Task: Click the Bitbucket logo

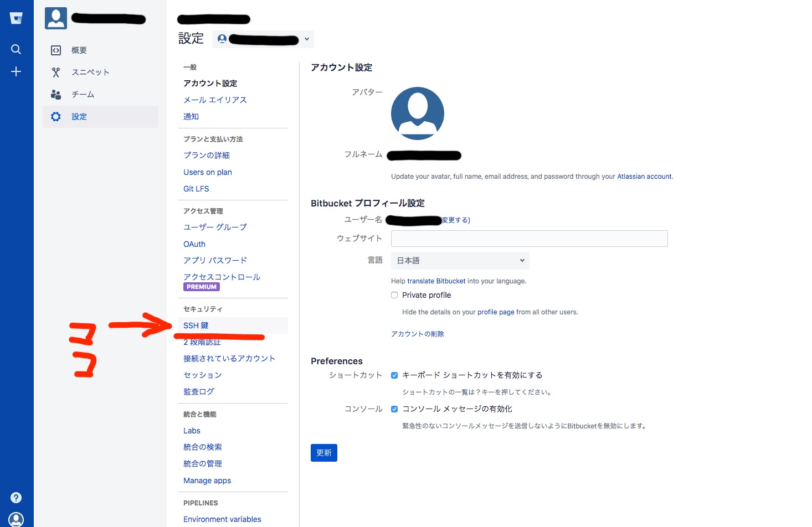Action: [x=16, y=17]
